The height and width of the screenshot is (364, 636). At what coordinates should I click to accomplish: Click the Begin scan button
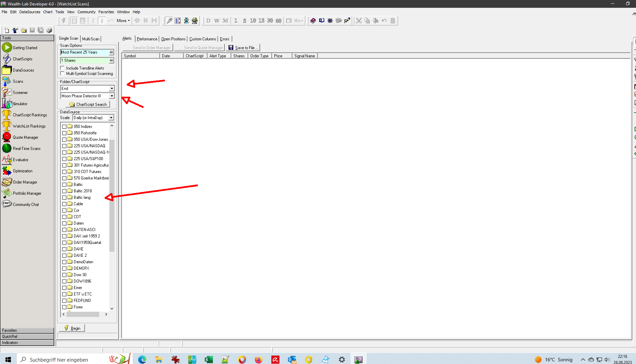pos(72,328)
